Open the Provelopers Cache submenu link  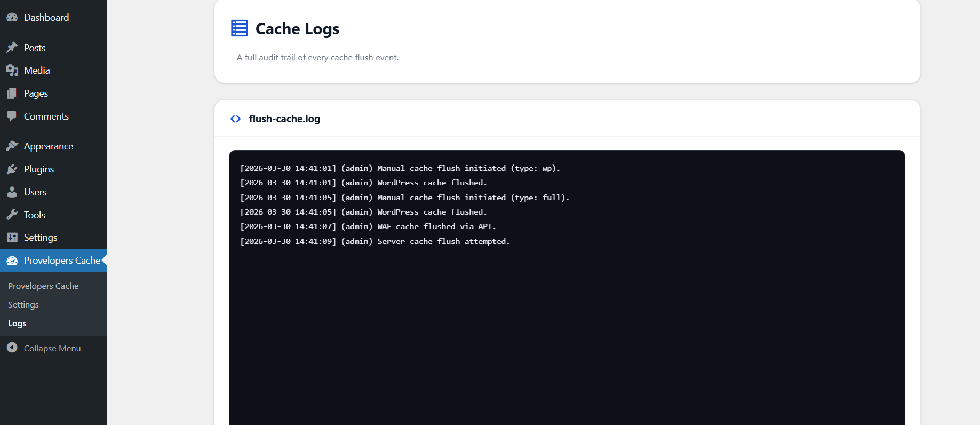coord(43,286)
